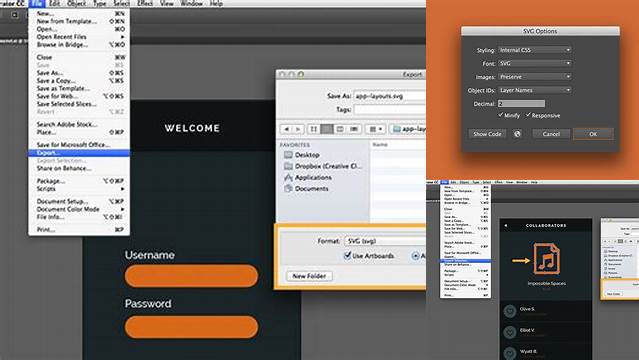Expand the Scripts submenu in large File menu
Viewport: 639px width, 360px height.
(x=79, y=189)
